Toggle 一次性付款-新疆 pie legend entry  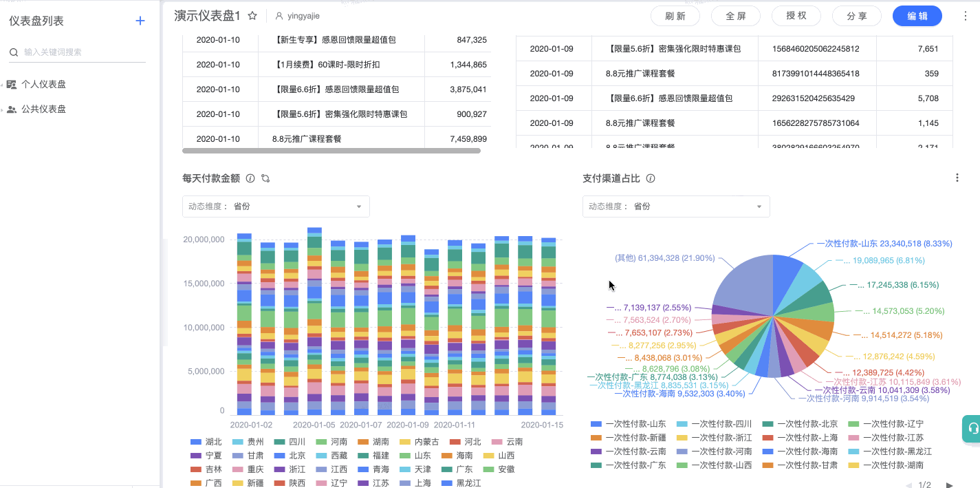tap(629, 438)
